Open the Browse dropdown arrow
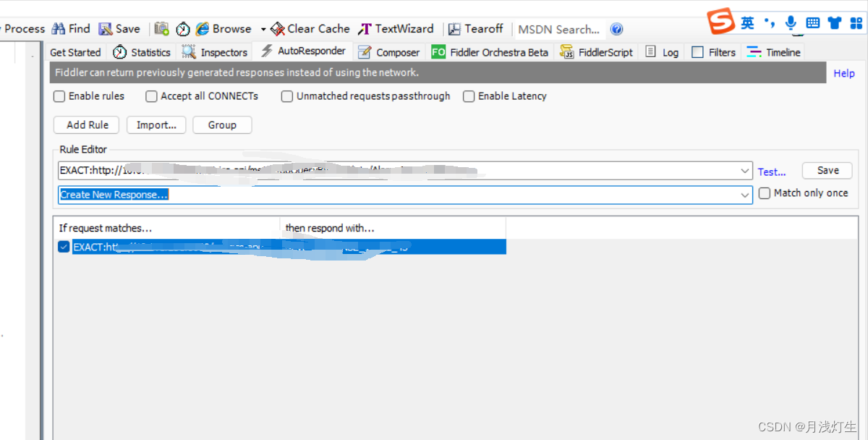 (x=263, y=30)
